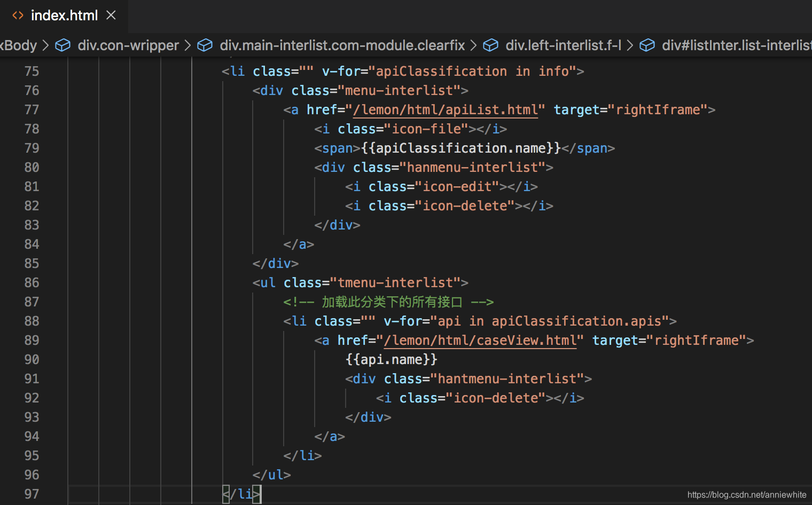This screenshot has width=812, height=505.
Task: Click "icon-delete" on line 82
Action: point(465,206)
